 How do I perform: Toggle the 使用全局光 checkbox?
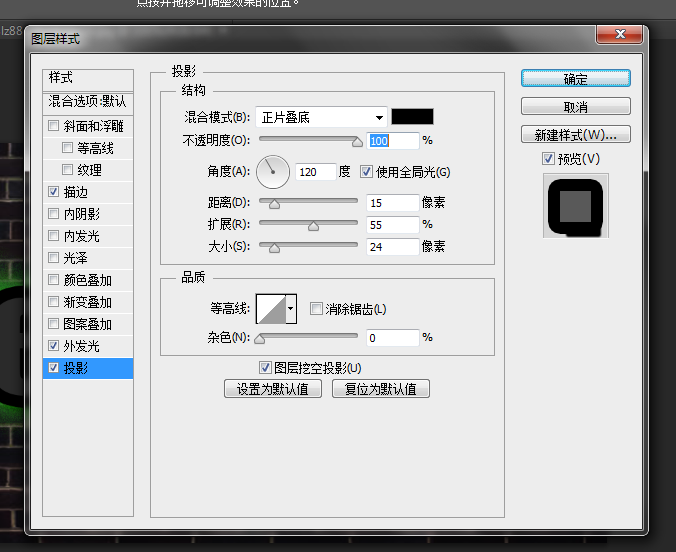366,172
